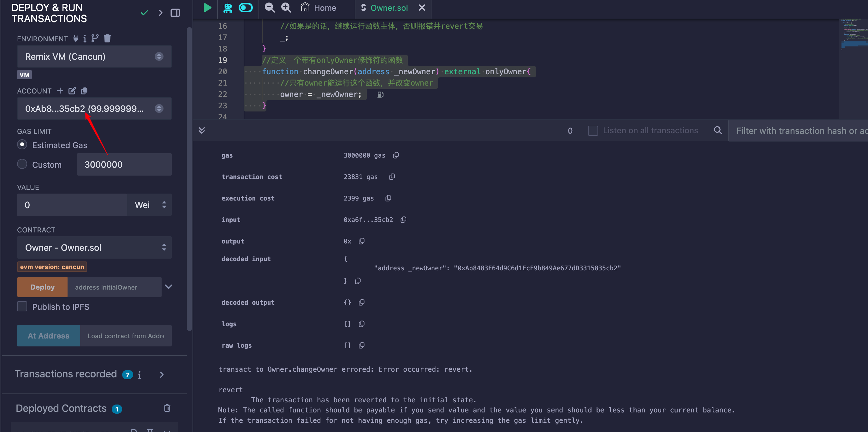Viewport: 868px width, 432px height.
Task: Click the Transactions recorded count badge 7
Action: 128,375
